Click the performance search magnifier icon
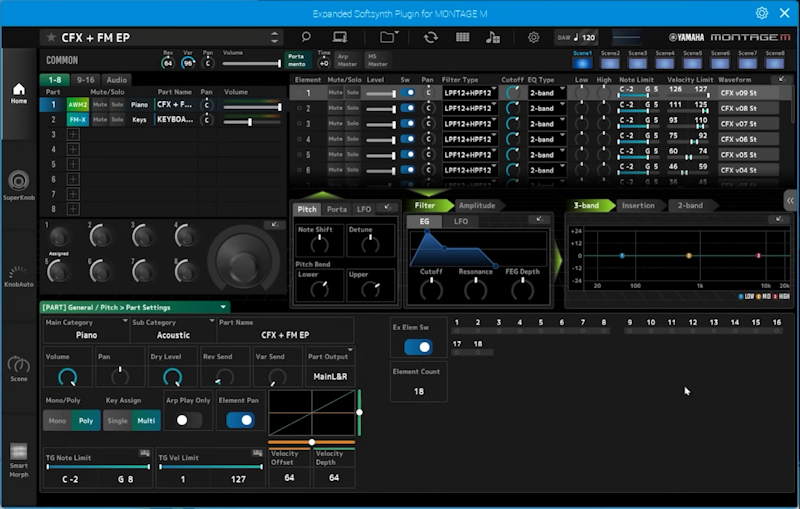 (x=306, y=37)
